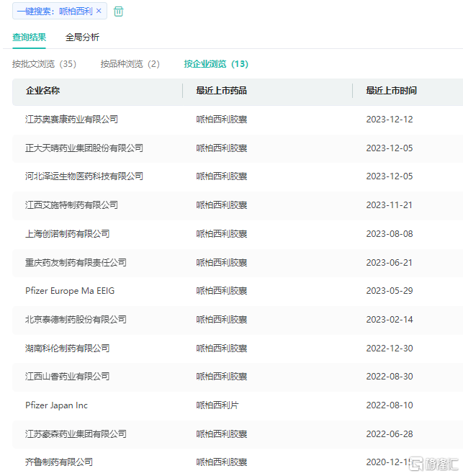Switch to the 查询结果 tab

tap(29, 37)
